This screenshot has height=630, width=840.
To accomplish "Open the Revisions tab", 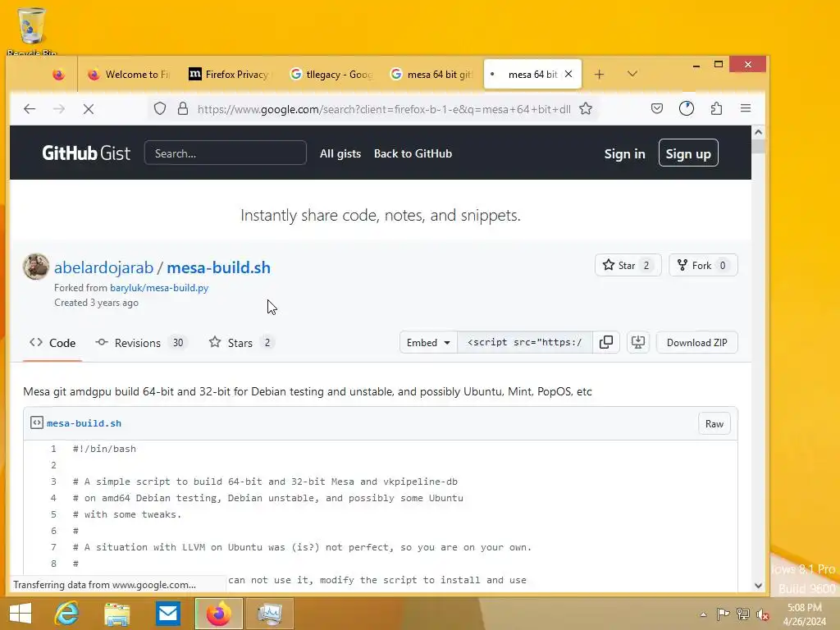I will 141,343.
